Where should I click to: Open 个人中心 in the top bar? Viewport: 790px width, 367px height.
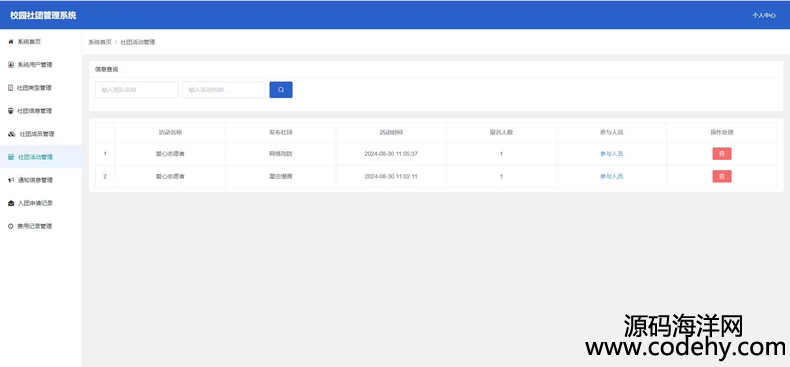click(x=764, y=16)
